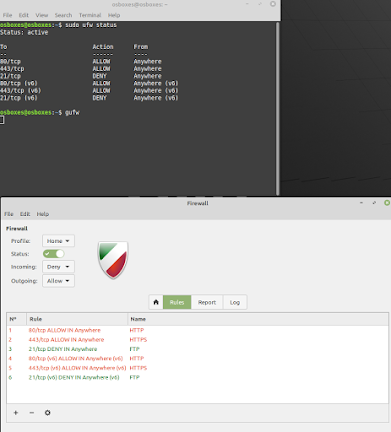Click 'Status: active' line in terminal
Viewport: 391px width, 432px height.
(x=24, y=33)
